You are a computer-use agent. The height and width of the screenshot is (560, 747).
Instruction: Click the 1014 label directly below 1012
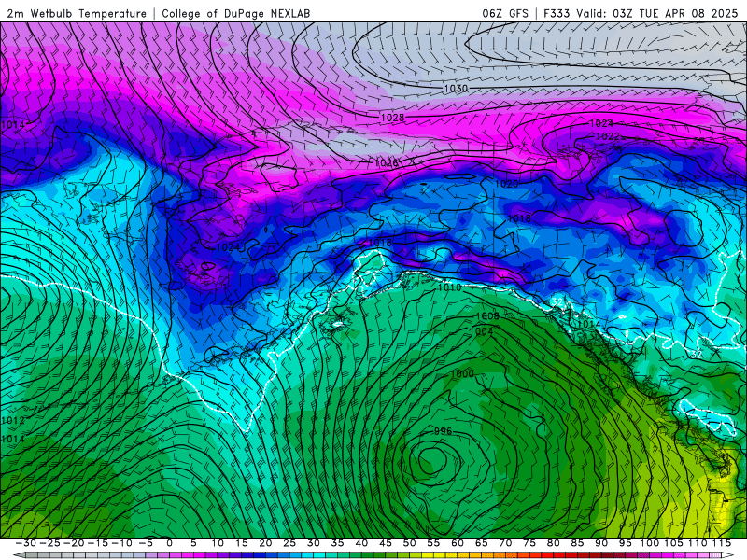click(x=13, y=439)
